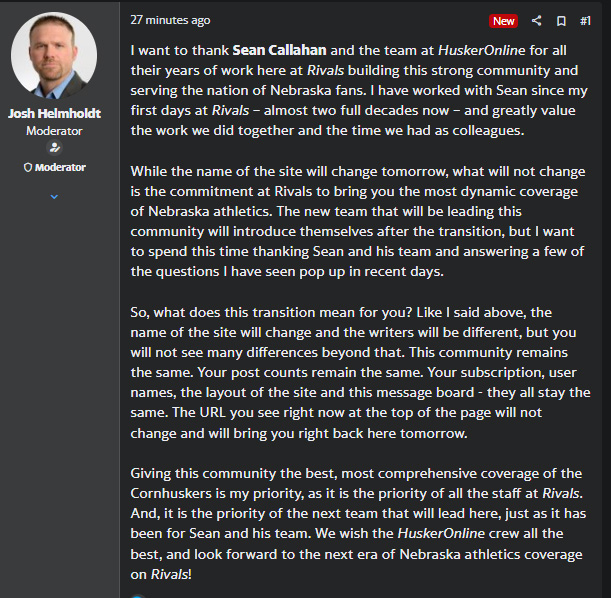Image resolution: width=611 pixels, height=598 pixels.
Task: Click the paragraph starting 'So, what does'
Action: click(x=360, y=373)
